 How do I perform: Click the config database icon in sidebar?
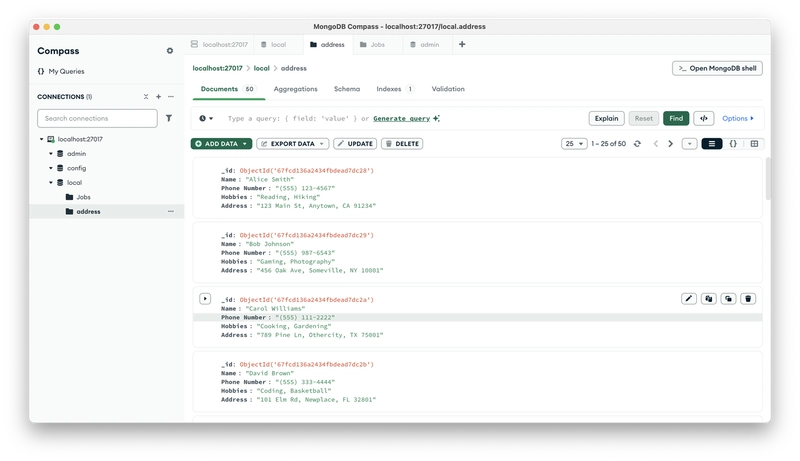pyautogui.click(x=60, y=168)
